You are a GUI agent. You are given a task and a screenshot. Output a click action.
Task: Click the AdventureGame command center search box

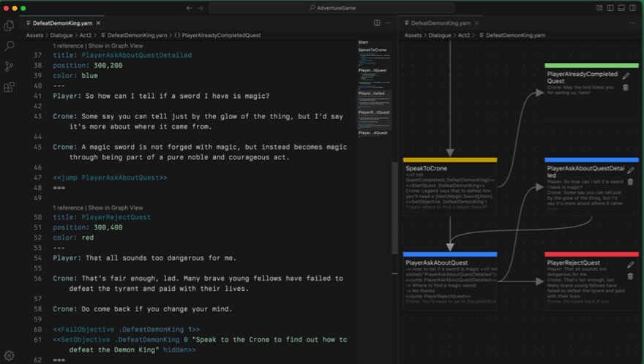[332, 8]
